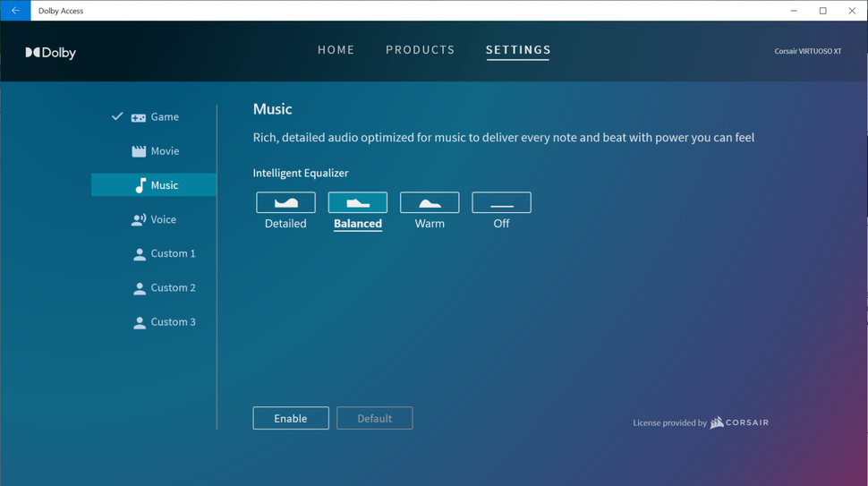
Task: Click the Dolby logo in the header
Action: pyautogui.click(x=50, y=53)
